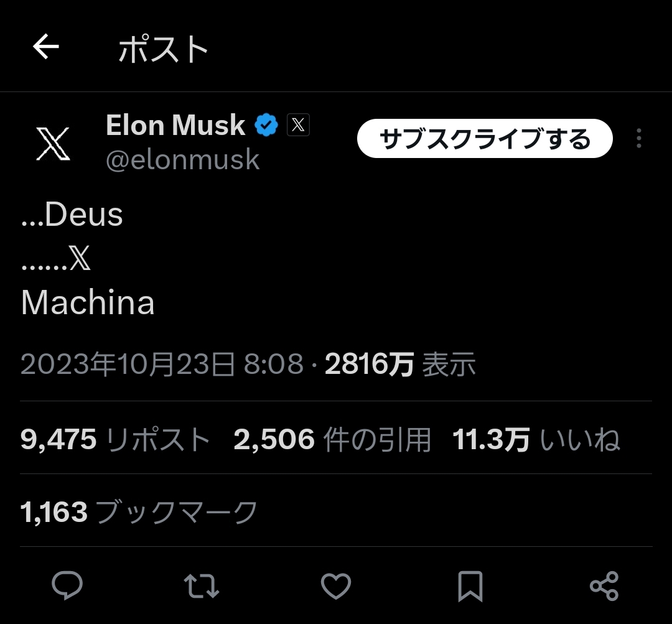The width and height of the screenshot is (672, 624).
Task: Tap the Deus X Machina post text
Action: pos(87,258)
